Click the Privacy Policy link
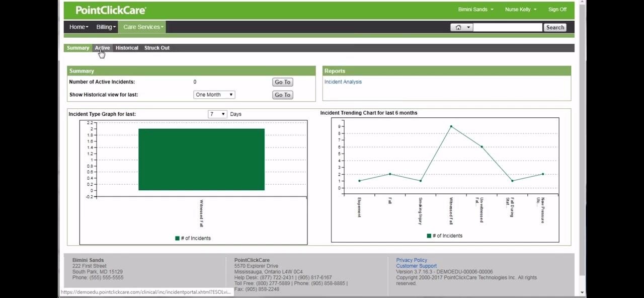644x298 pixels. [411, 260]
